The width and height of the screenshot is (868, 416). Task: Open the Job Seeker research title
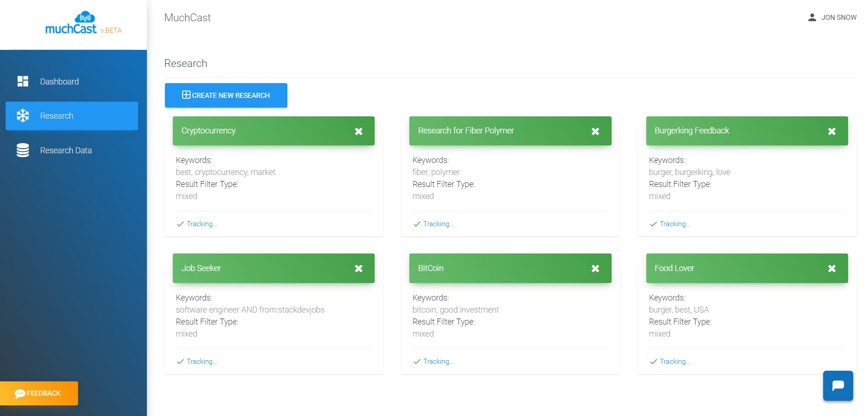201,268
